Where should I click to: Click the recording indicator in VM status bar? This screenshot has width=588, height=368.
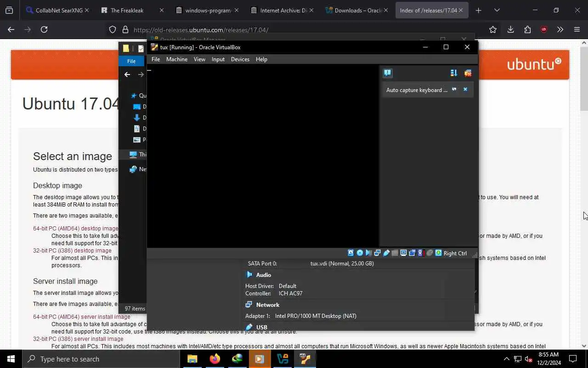point(412,253)
